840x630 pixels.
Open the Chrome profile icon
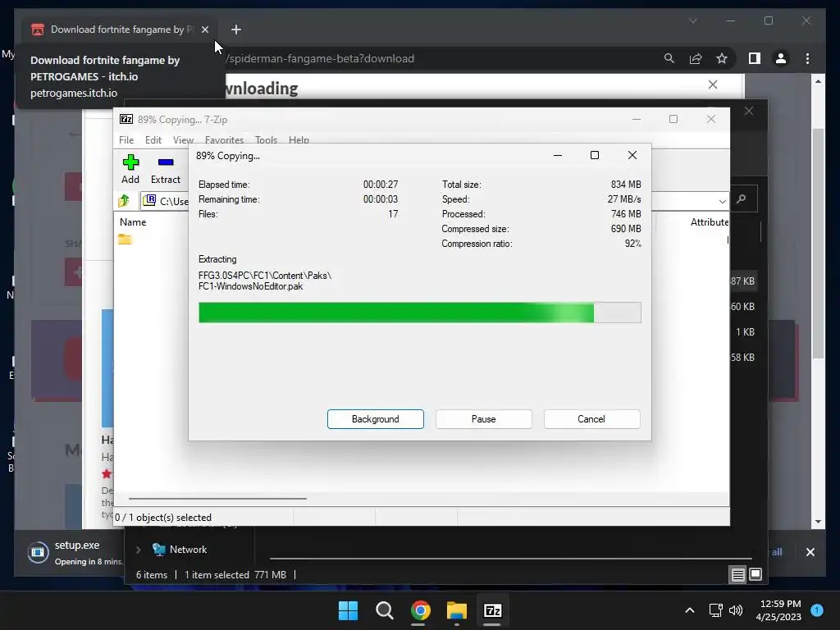(x=781, y=58)
